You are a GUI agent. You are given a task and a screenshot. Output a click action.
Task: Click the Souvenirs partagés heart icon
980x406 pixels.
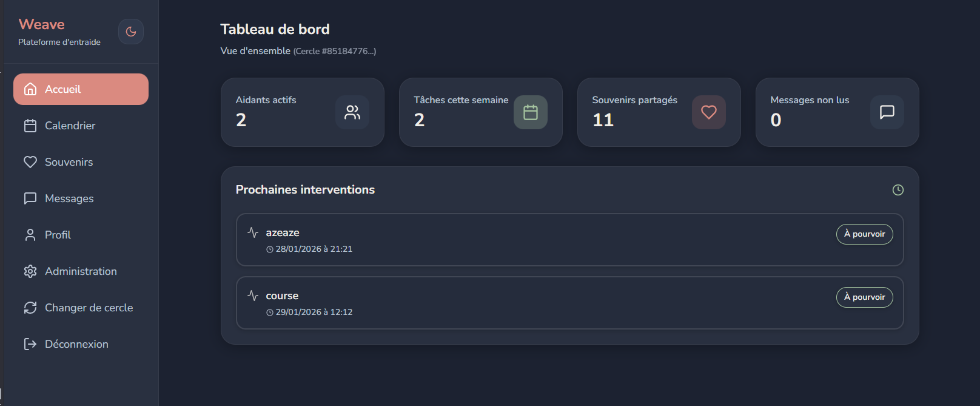709,112
